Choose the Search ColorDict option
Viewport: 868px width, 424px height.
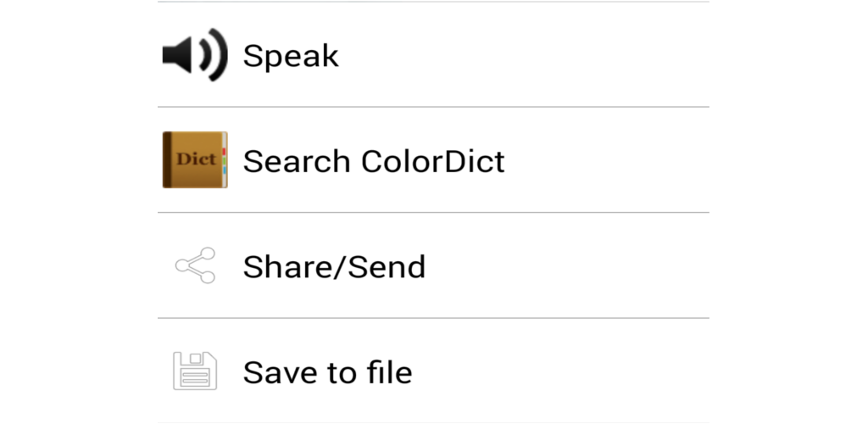[x=374, y=161]
